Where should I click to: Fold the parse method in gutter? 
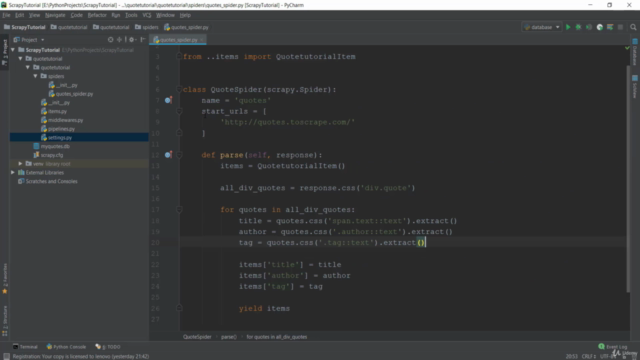click(179, 155)
